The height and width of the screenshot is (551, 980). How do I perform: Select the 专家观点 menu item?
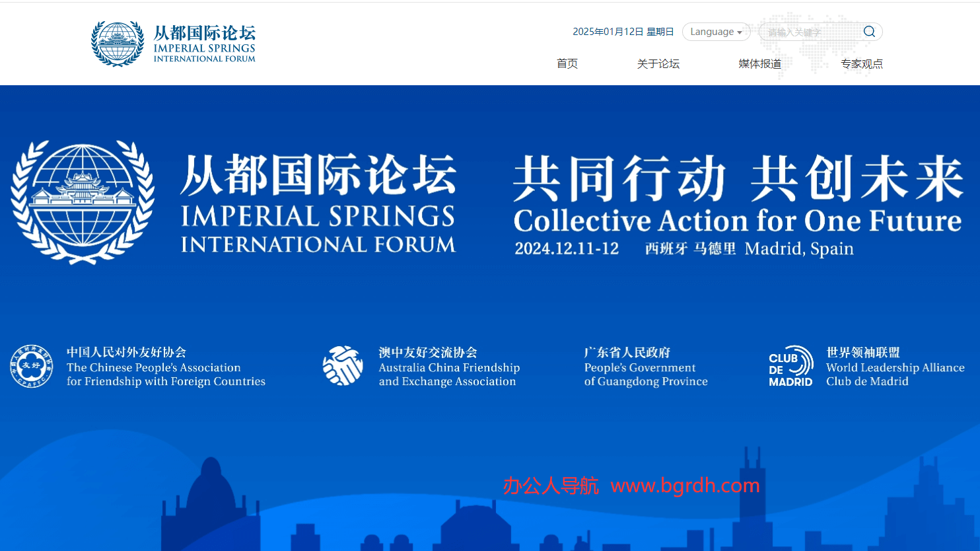tap(861, 63)
